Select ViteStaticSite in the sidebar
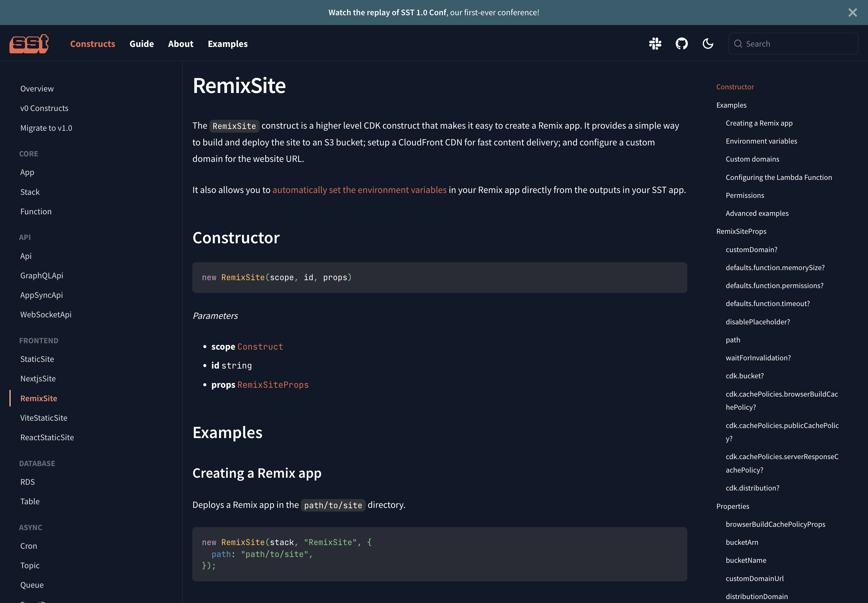The width and height of the screenshot is (868, 603). click(x=44, y=418)
